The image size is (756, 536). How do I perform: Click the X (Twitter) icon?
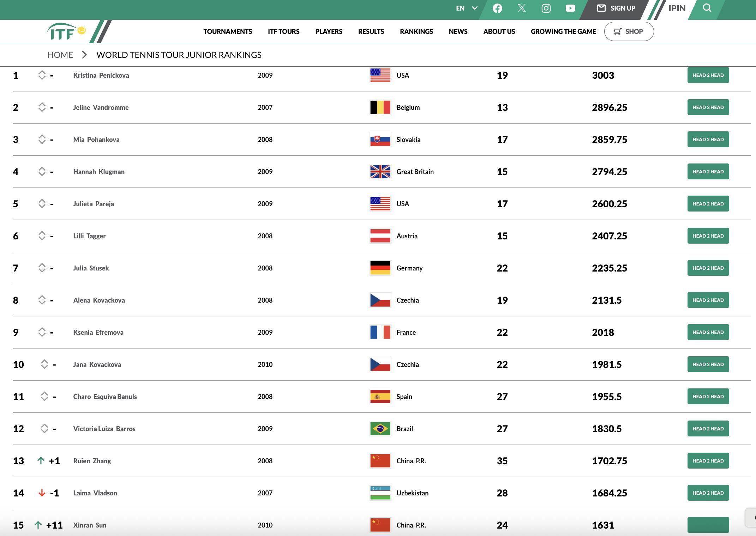[522, 8]
